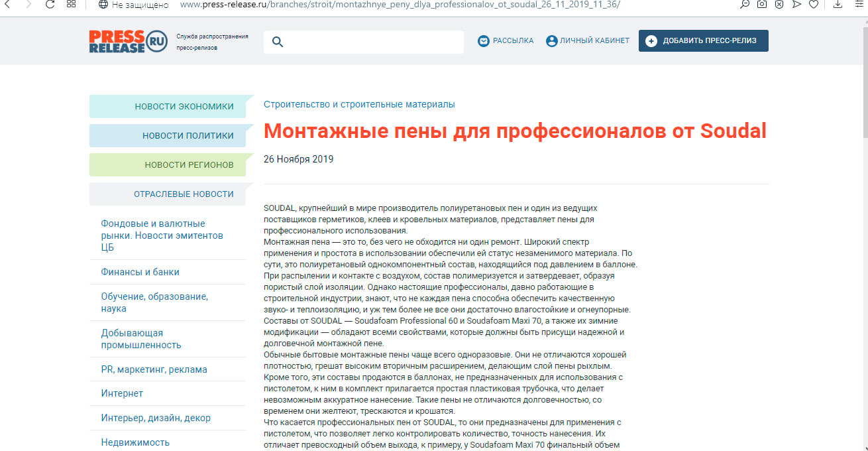This screenshot has width=868, height=451.
Task: Open the browser downloads icon
Action: [x=838, y=5]
